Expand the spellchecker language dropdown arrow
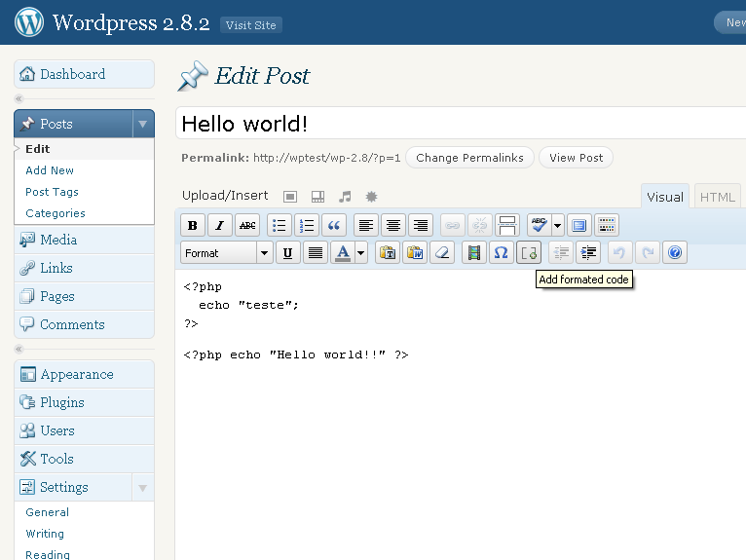 (x=558, y=226)
